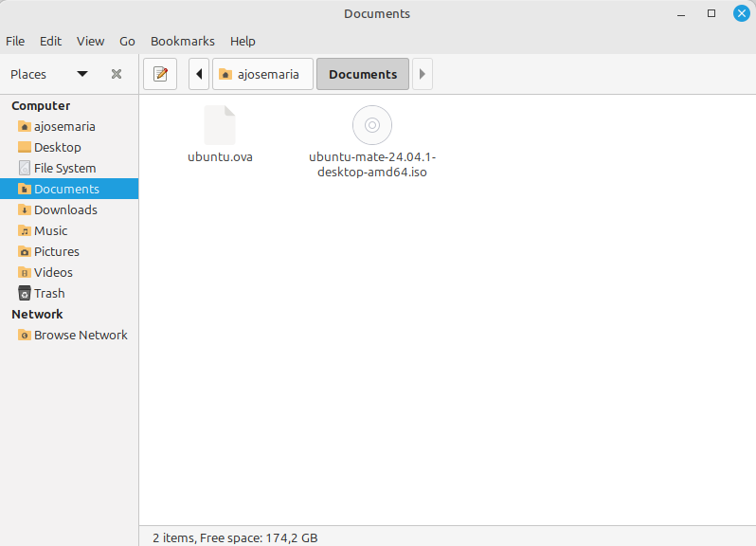
Task: Toggle the location edit pencil button
Action: pyautogui.click(x=160, y=74)
